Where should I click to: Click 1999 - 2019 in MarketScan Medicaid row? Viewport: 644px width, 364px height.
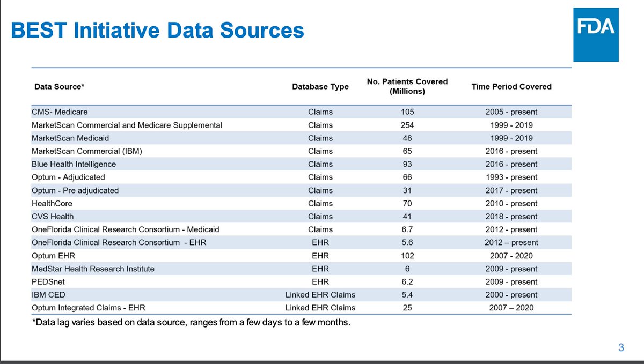pos(511,138)
